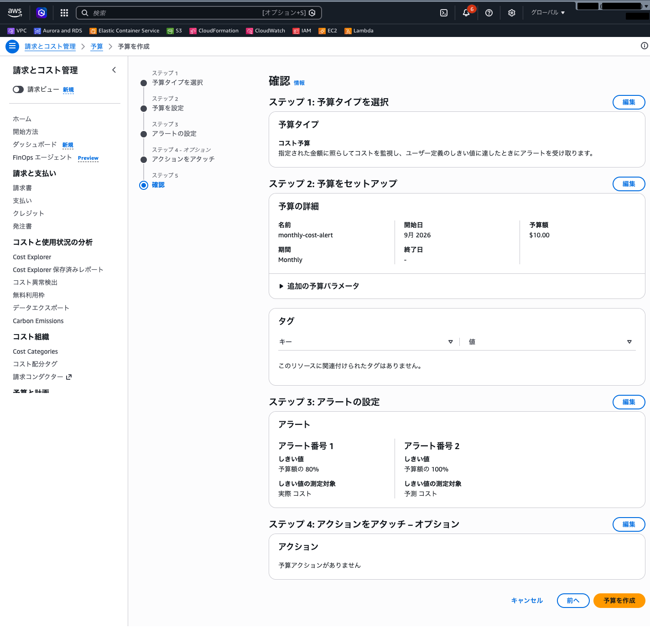This screenshot has height=644, width=650.
Task: Open the services grid menu icon
Action: tap(64, 13)
